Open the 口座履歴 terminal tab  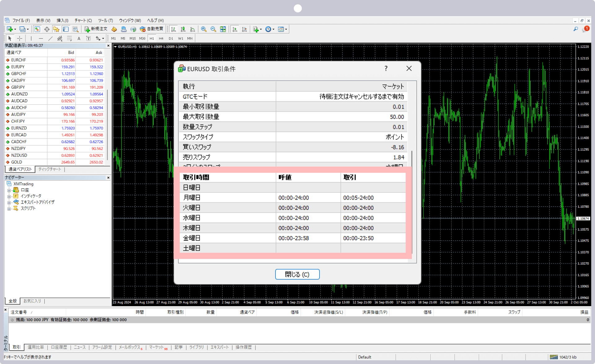tap(59, 347)
